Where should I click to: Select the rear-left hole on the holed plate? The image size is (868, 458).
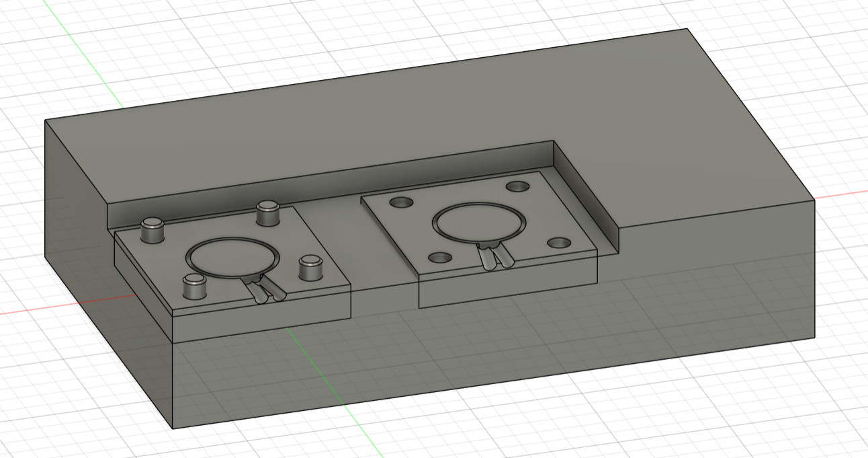pos(402,202)
